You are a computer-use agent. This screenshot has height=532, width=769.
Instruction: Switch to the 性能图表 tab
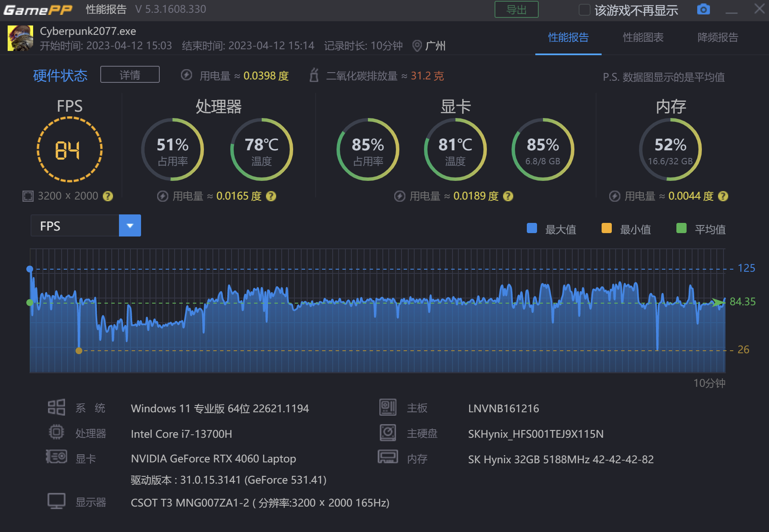click(x=643, y=37)
